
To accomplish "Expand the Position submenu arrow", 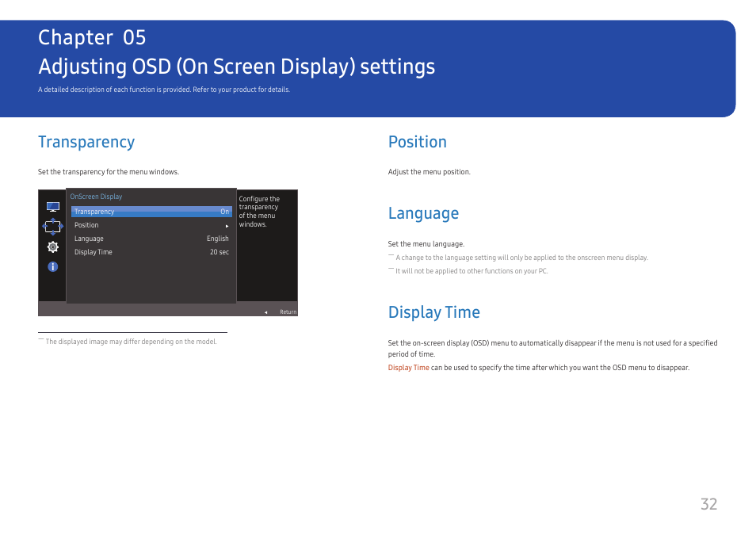I will point(227,226).
